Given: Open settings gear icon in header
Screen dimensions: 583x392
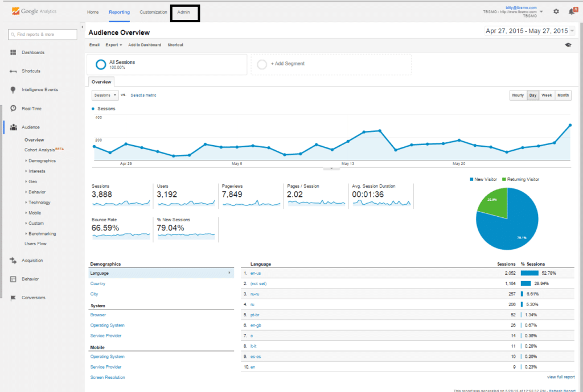Looking at the screenshot, I should 556,11.
